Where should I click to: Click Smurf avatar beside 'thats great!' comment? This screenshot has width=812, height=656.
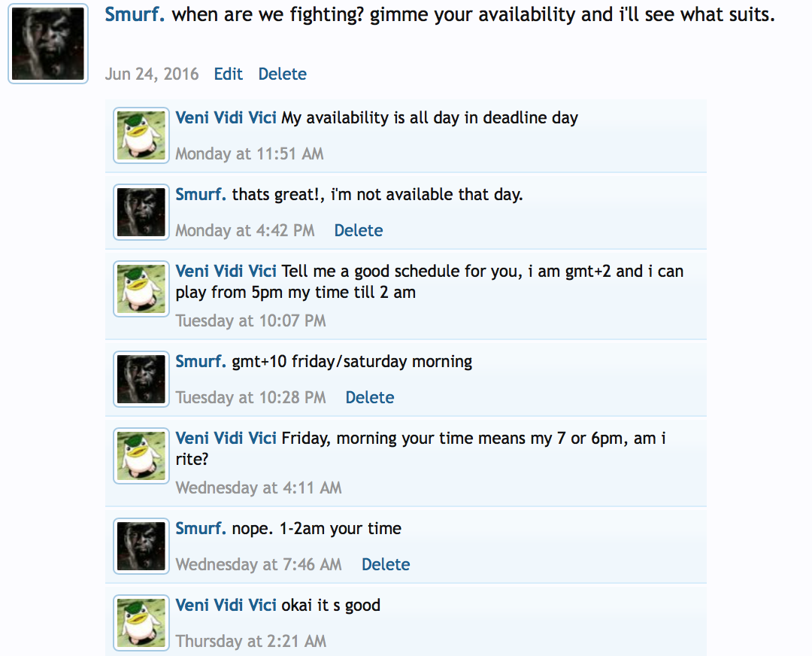[141, 212]
